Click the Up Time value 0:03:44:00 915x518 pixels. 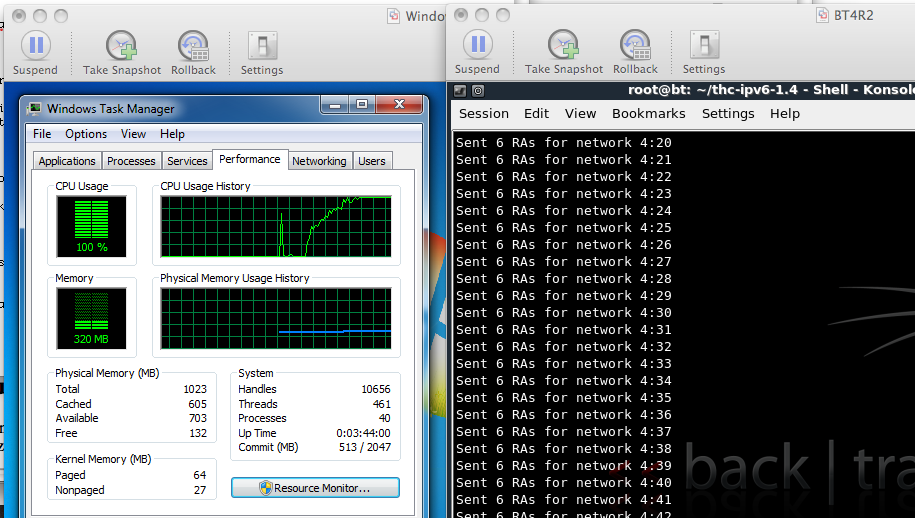[363, 433]
